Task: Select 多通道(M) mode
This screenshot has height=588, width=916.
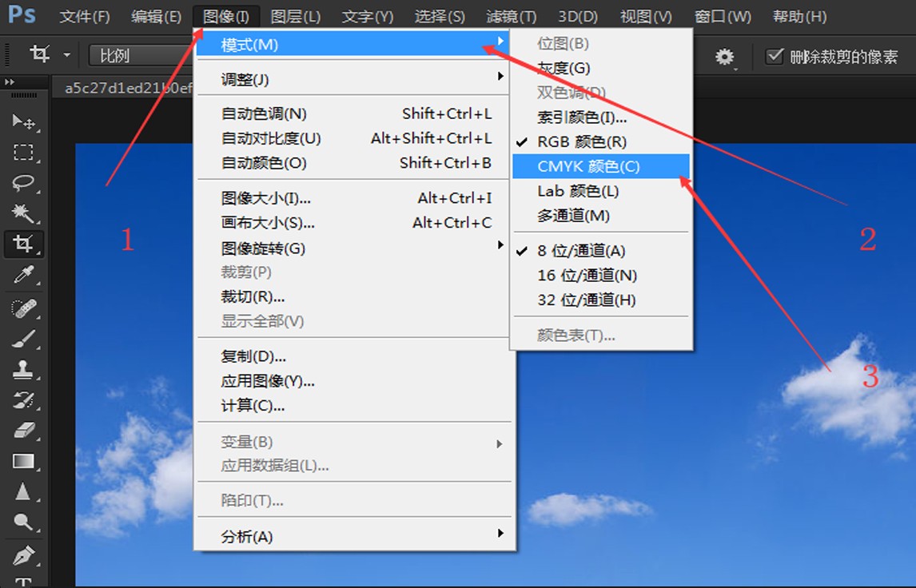Action: (601, 216)
